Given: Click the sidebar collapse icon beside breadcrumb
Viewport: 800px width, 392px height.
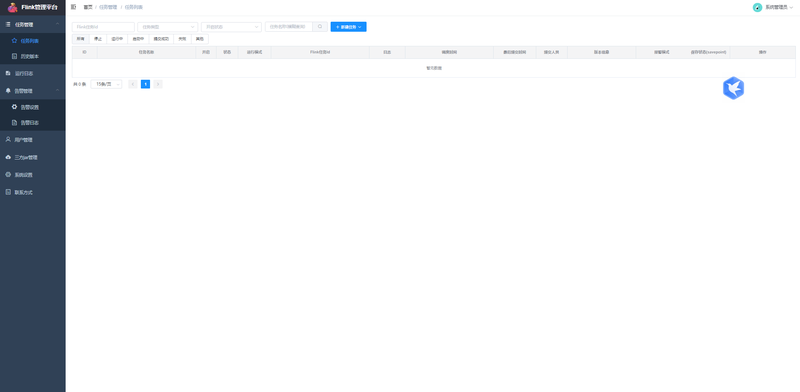Looking at the screenshot, I should 73,7.
